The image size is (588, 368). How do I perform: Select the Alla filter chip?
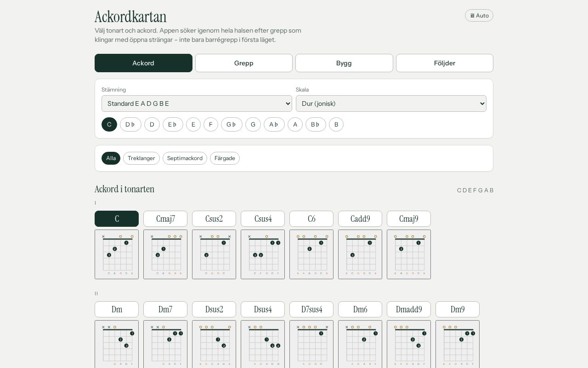[x=111, y=158]
